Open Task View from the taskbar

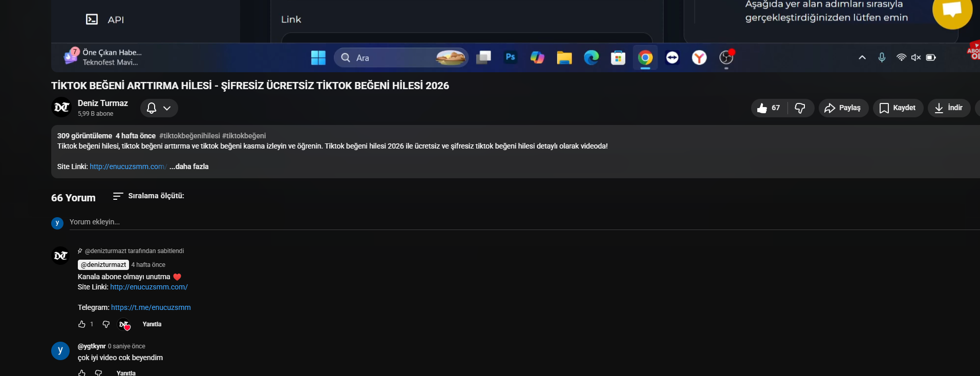[x=483, y=57]
